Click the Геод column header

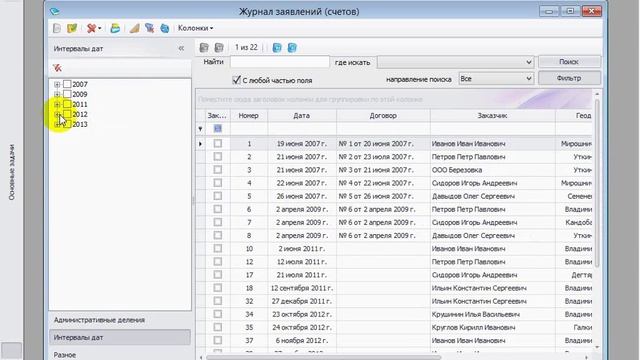[x=573, y=116]
